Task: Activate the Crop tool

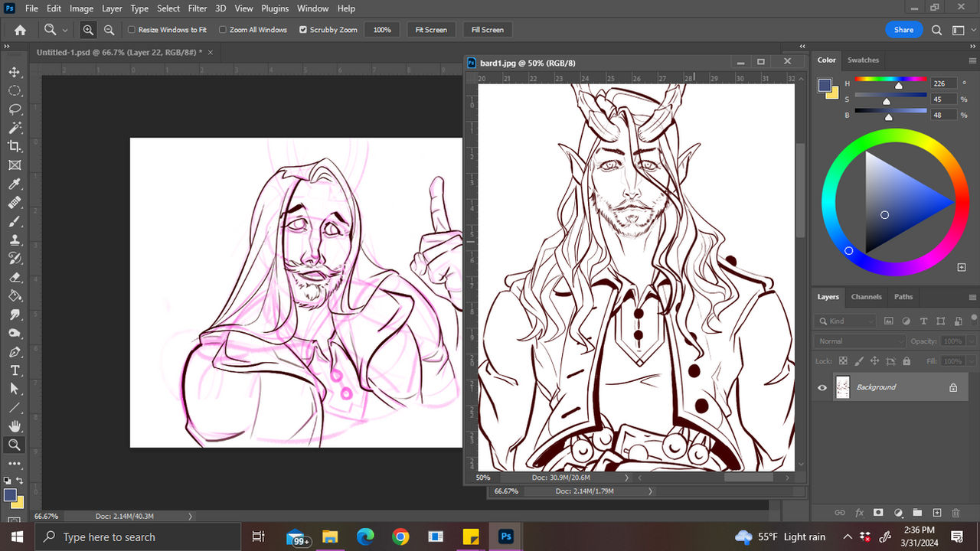Action: [15, 146]
